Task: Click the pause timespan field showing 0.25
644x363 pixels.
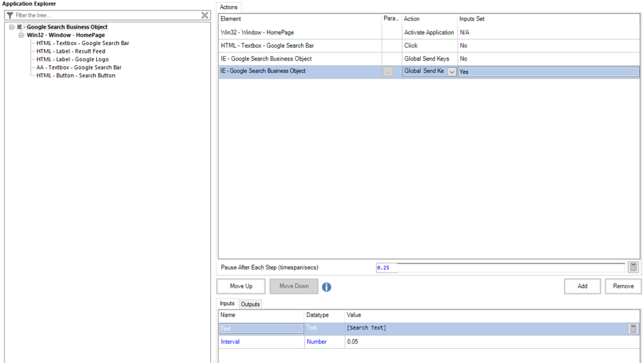Action: pyautogui.click(x=500, y=268)
